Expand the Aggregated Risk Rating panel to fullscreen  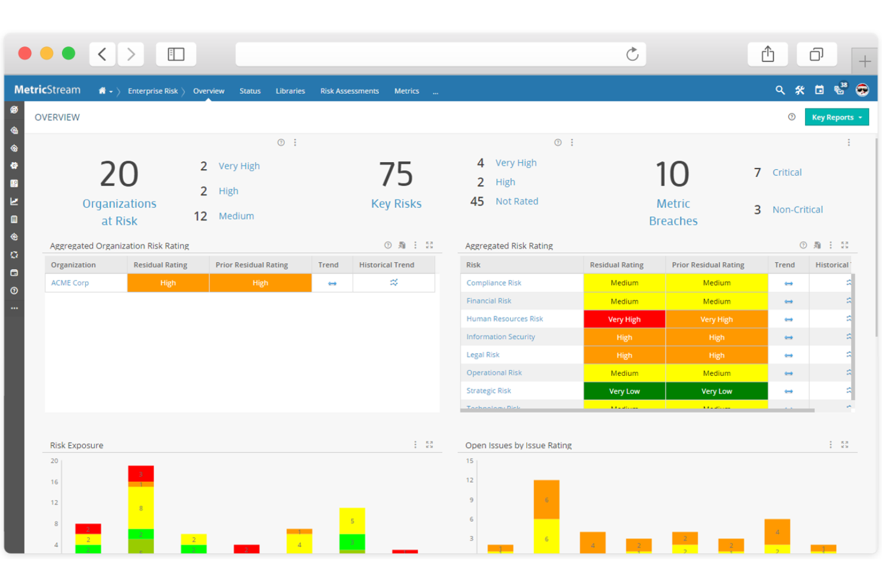(x=845, y=245)
